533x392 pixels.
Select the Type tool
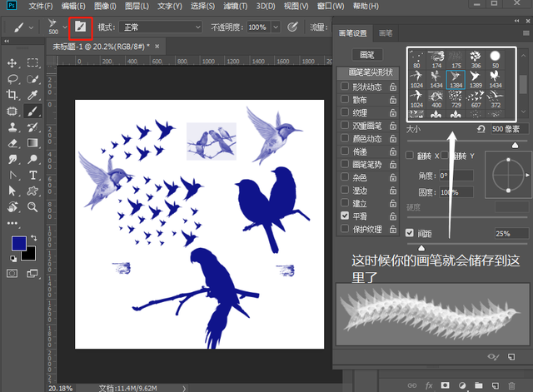(32, 175)
